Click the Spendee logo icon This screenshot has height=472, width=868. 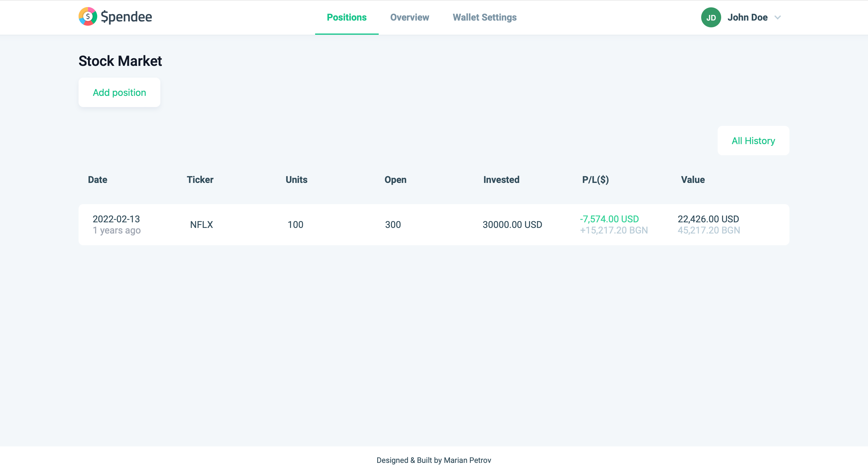click(88, 16)
